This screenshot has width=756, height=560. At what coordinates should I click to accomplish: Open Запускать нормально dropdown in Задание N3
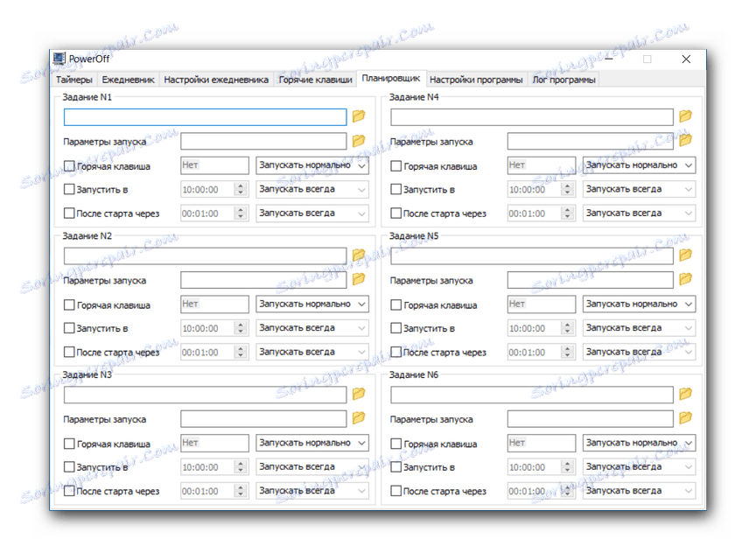312,443
